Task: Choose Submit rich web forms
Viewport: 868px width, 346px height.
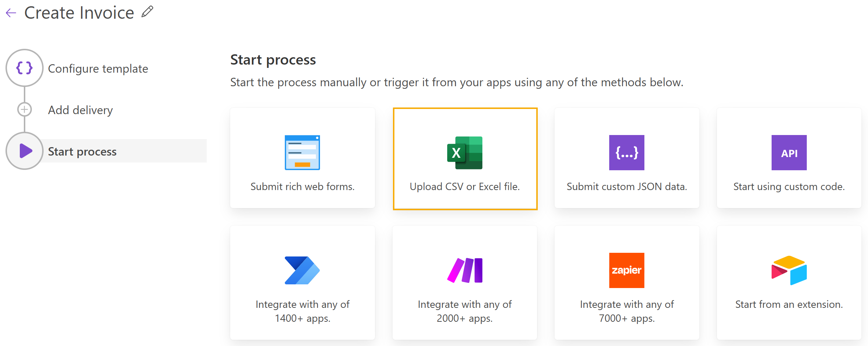Action: click(302, 158)
